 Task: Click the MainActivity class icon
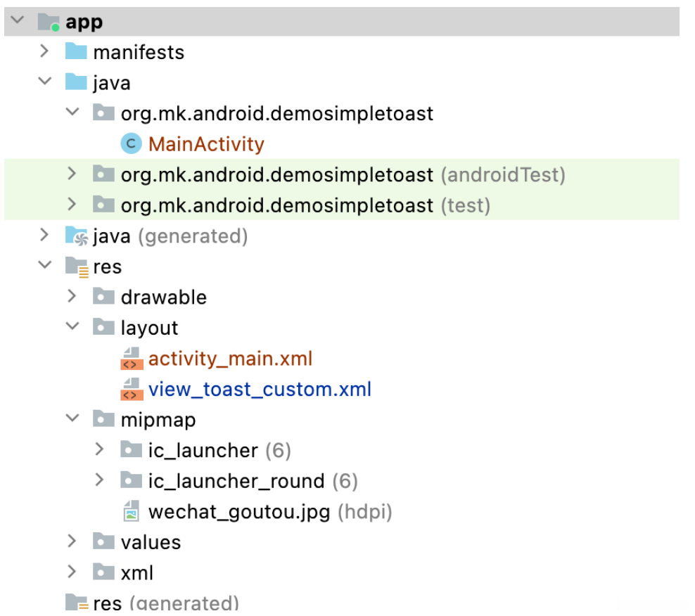pos(131,144)
